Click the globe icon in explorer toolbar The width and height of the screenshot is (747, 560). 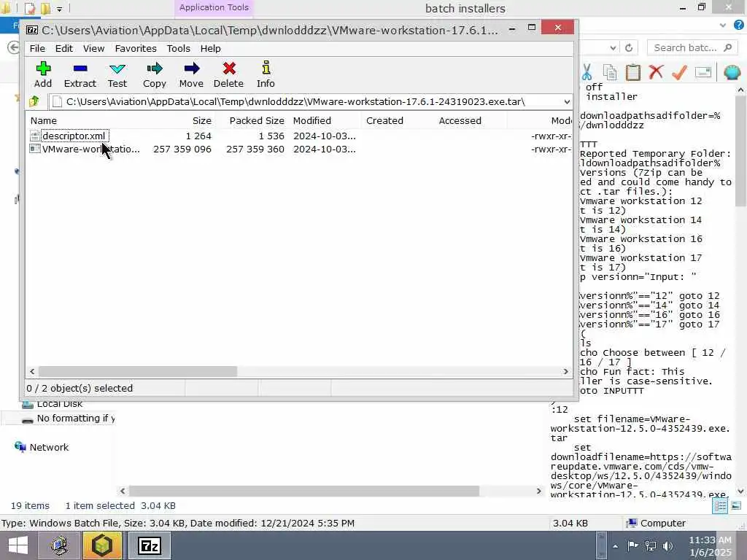732,72
